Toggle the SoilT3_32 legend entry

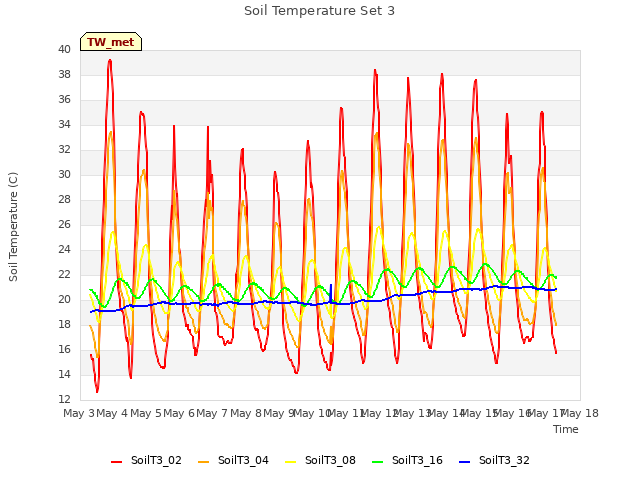click(x=494, y=461)
